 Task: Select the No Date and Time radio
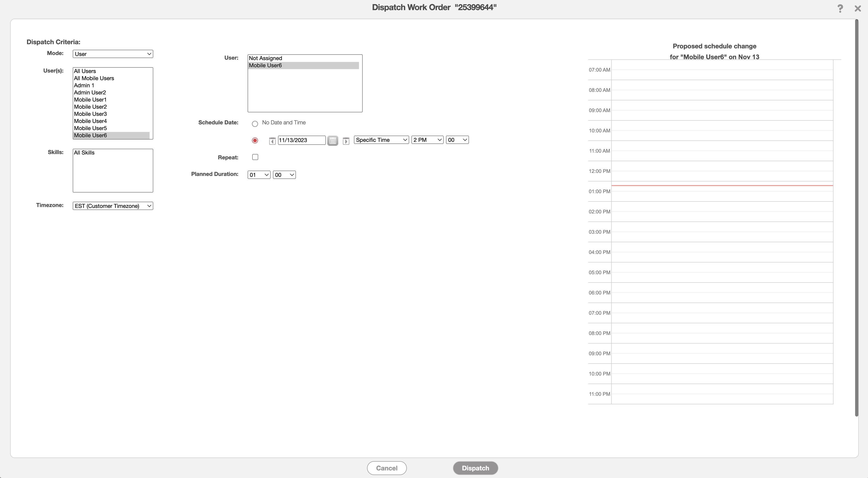tap(255, 124)
